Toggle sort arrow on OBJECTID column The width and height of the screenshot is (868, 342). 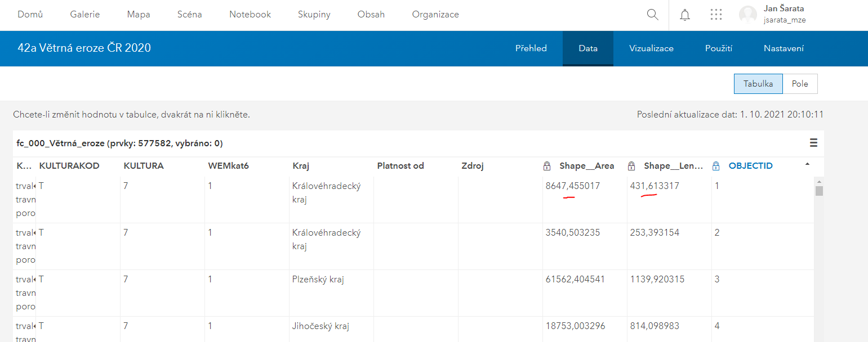click(807, 164)
